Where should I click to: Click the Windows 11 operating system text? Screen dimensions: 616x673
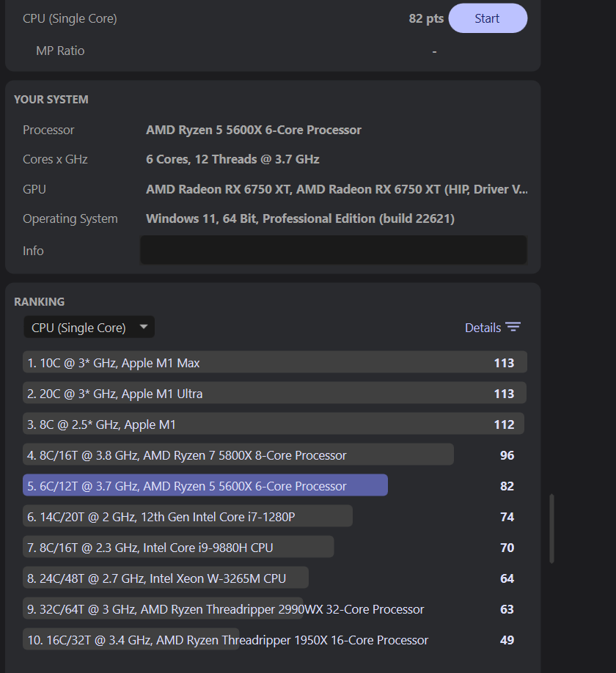tap(300, 218)
